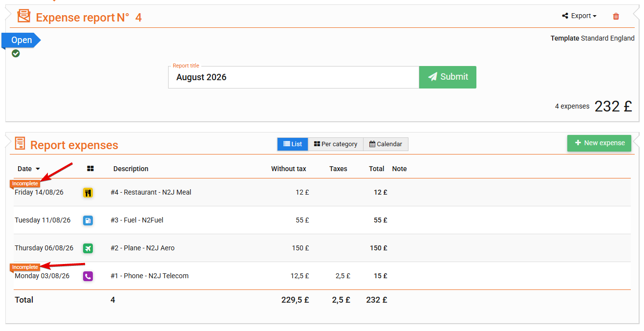Switch to Calendar view
Image resolution: width=644 pixels, height=331 pixels.
[386, 144]
